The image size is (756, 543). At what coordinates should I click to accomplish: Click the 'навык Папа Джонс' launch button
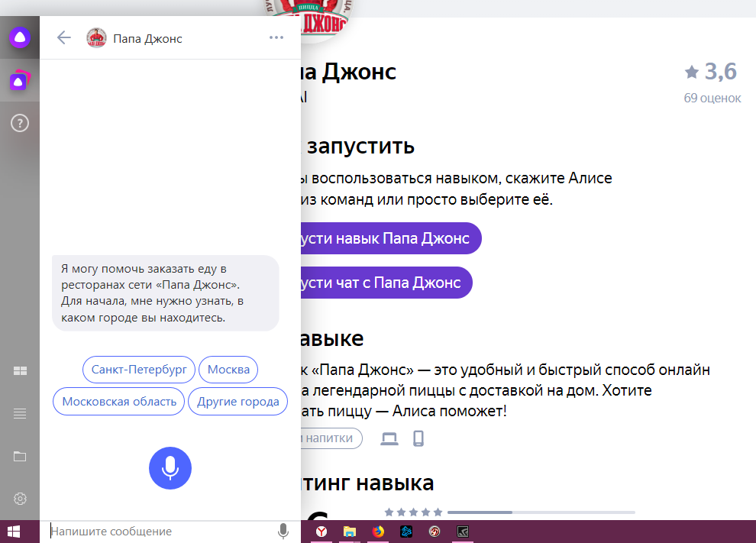[391, 238]
